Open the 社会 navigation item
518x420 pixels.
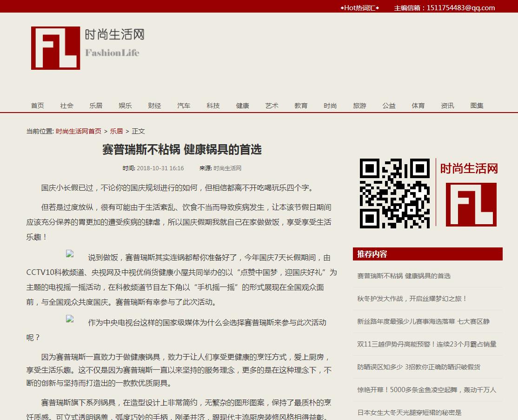67,106
